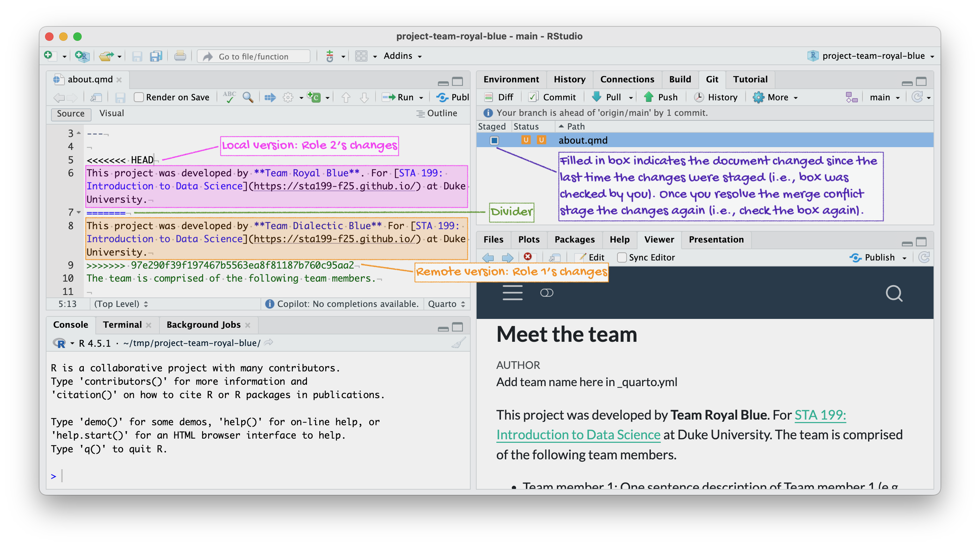Click the Visual editor mode button
Image resolution: width=980 pixels, height=547 pixels.
112,113
